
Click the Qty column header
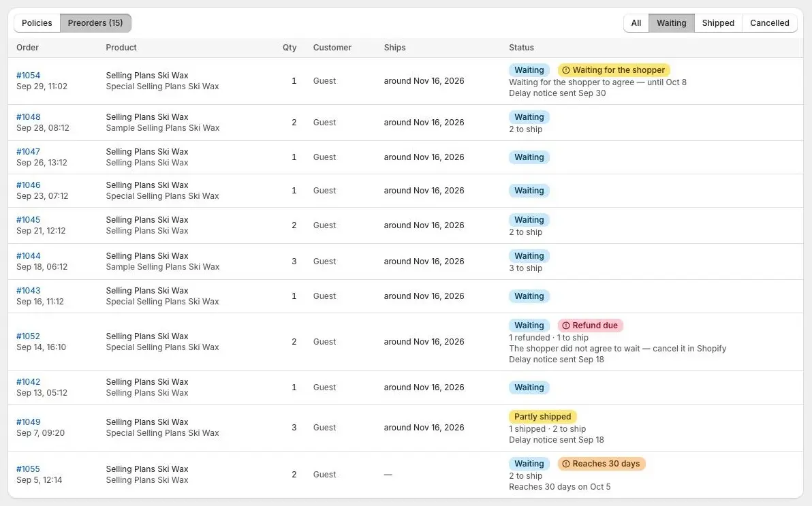pyautogui.click(x=290, y=47)
